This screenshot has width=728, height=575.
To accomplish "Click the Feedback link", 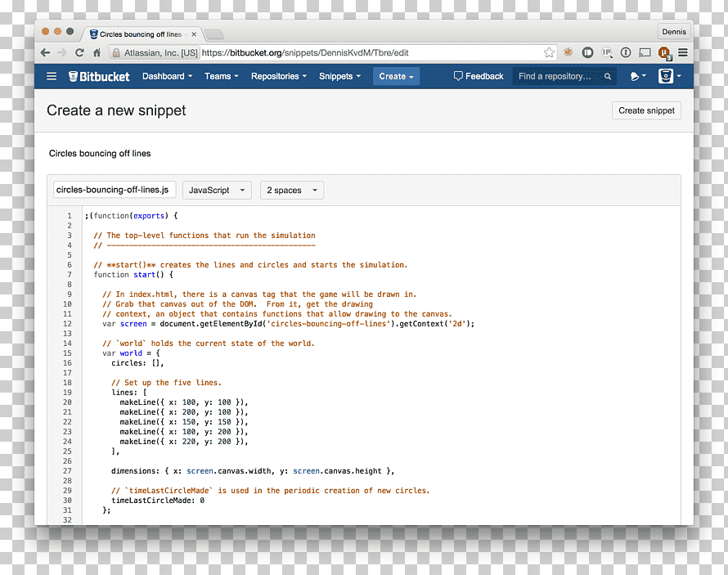I will coord(479,76).
